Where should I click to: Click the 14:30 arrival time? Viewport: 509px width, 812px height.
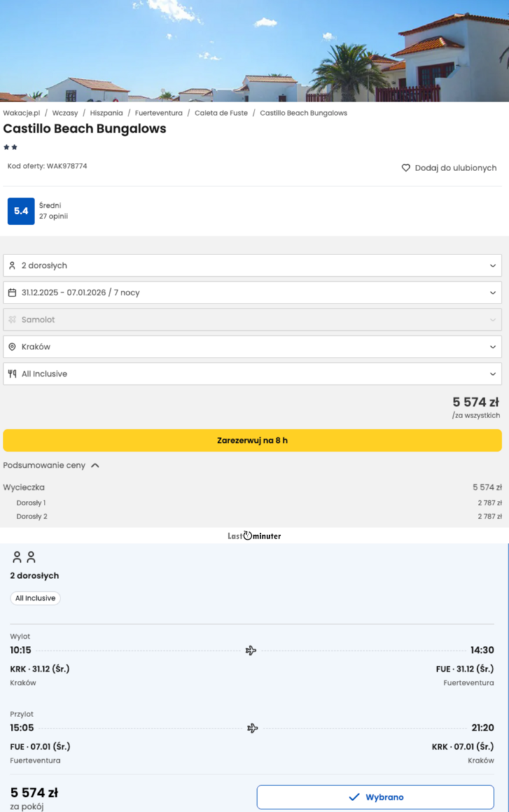click(x=482, y=650)
